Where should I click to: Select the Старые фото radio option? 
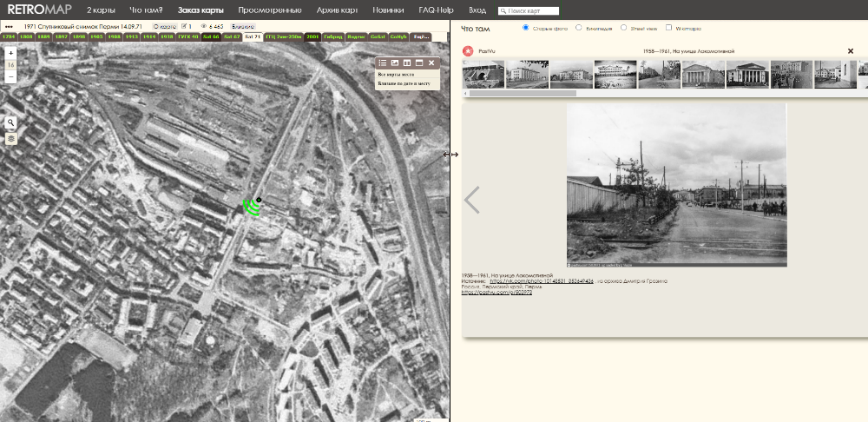pyautogui.click(x=526, y=28)
